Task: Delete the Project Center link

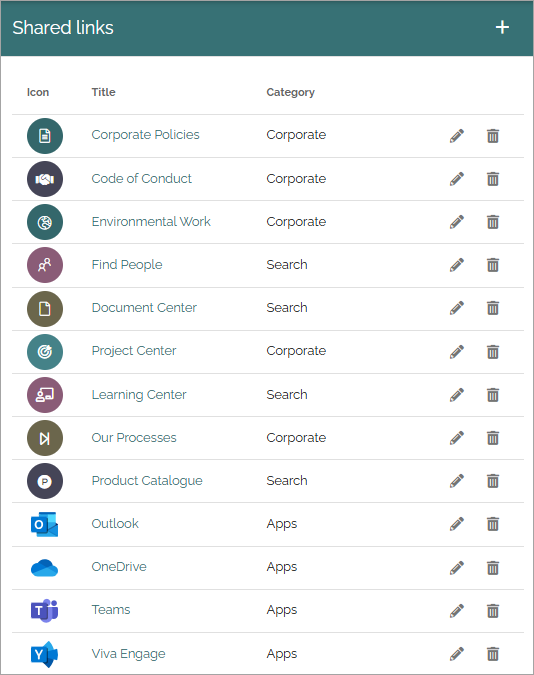Action: [x=493, y=352]
